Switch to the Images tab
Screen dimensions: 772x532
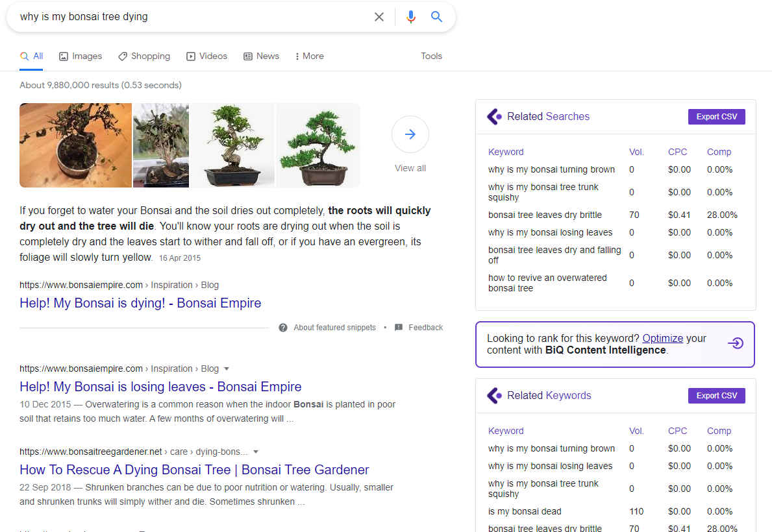tap(81, 56)
